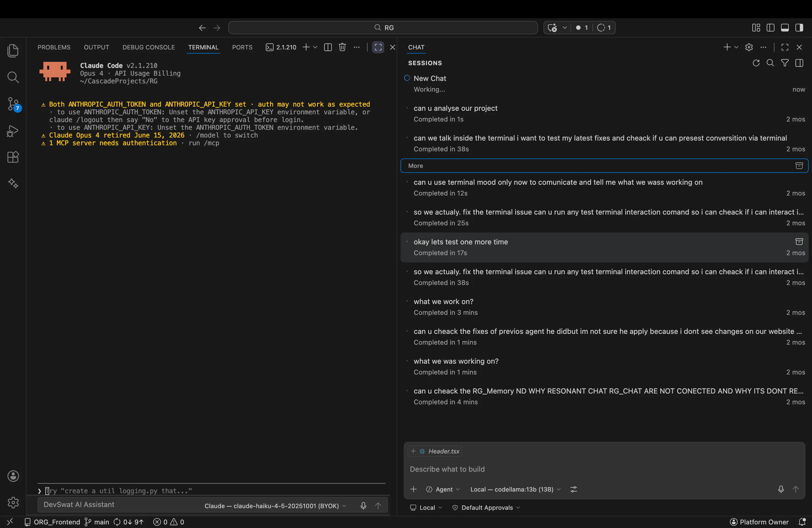
Task: Toggle maximized terminal panel size
Action: (x=378, y=47)
